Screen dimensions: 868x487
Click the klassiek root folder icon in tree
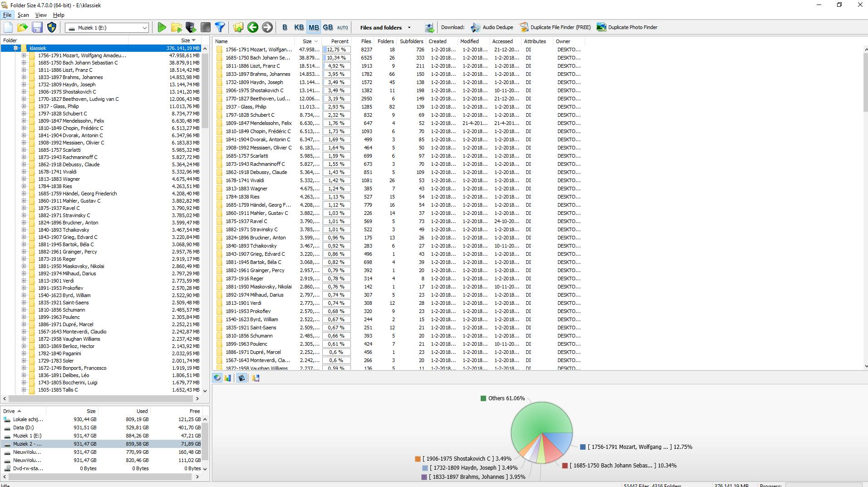[x=24, y=48]
